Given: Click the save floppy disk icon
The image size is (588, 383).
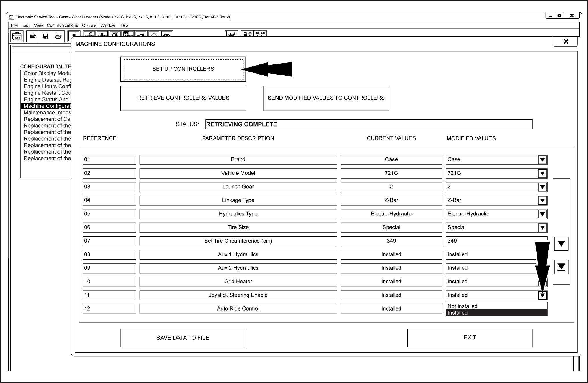Looking at the screenshot, I should tap(45, 37).
